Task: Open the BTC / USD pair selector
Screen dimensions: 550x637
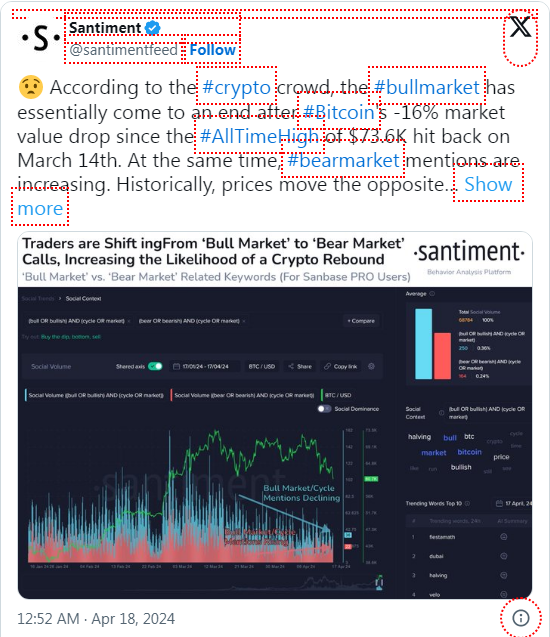Action: click(x=262, y=366)
